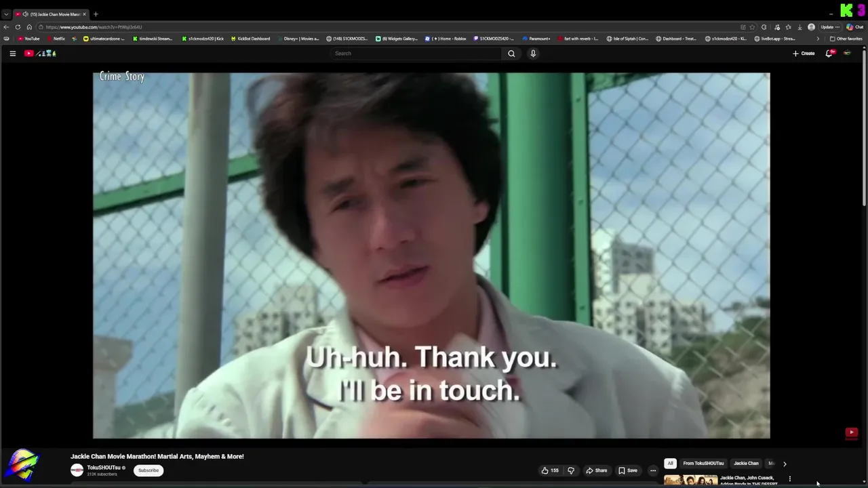The image size is (868, 488).
Task: Go to YouTube home via logo
Action: click(x=40, y=54)
